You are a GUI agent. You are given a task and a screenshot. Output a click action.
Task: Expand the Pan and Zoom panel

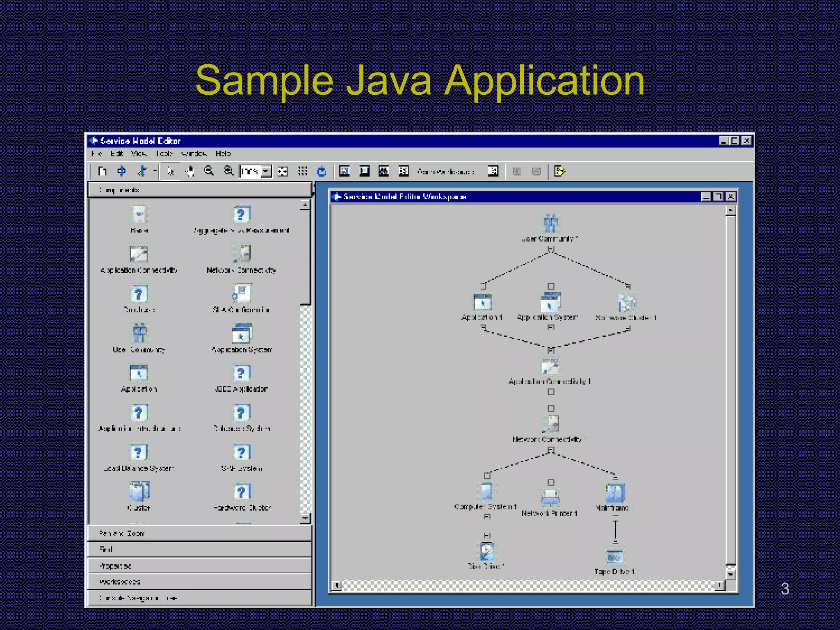point(200,533)
